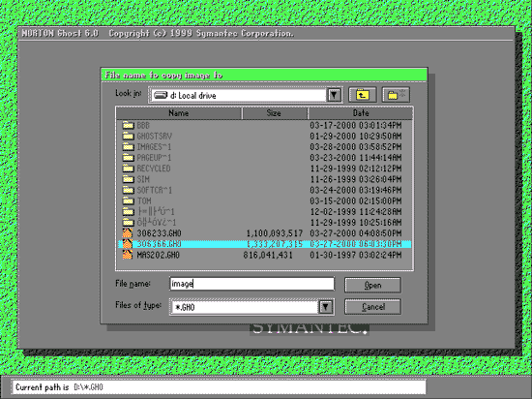This screenshot has height=399, width=532.
Task: Select the PAGEUP~1 folder icon
Action: coord(128,158)
